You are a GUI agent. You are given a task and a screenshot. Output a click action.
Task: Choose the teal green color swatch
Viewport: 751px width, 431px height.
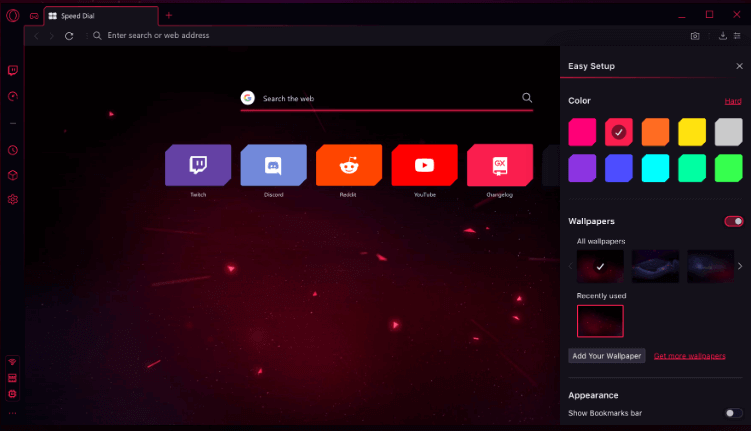[x=692, y=168]
